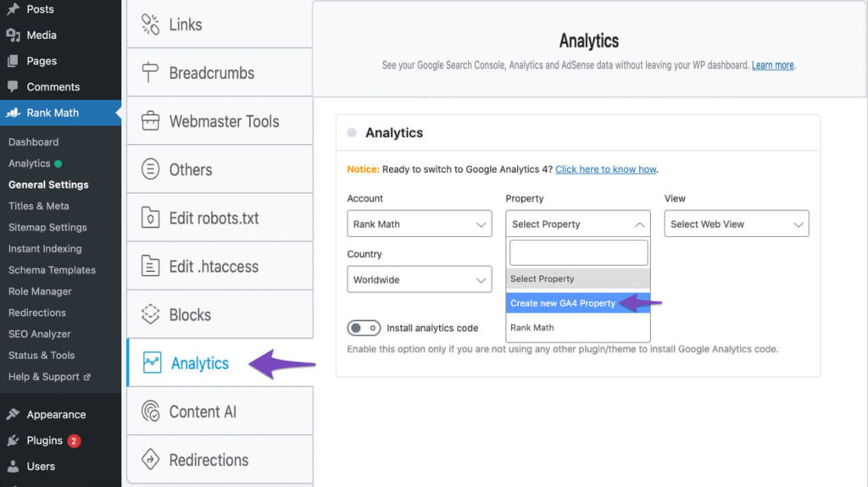Click the Comments bubble icon
Viewport: 868px width, 487px height.
pyautogui.click(x=13, y=86)
